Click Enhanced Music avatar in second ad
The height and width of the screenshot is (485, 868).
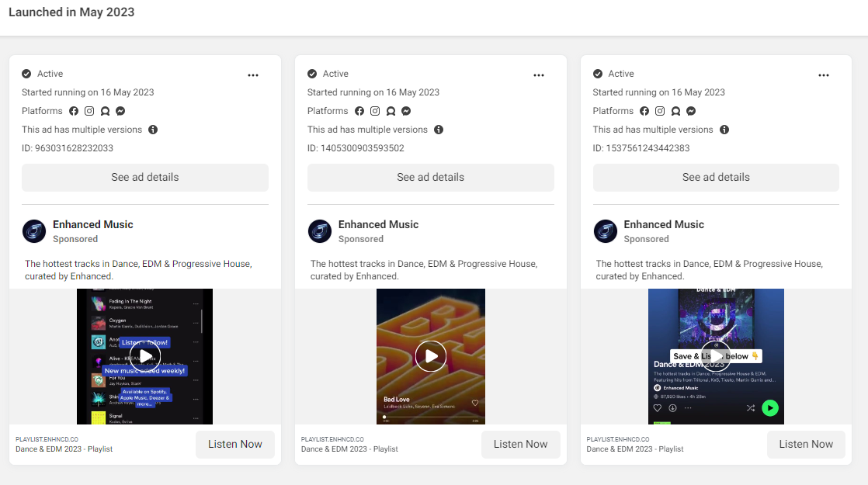pyautogui.click(x=319, y=231)
